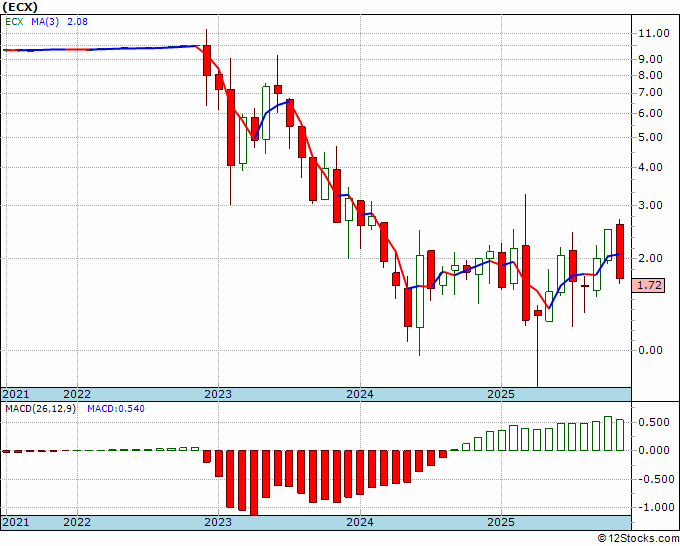Click 2023 on MACD panel timeline

click(218, 522)
